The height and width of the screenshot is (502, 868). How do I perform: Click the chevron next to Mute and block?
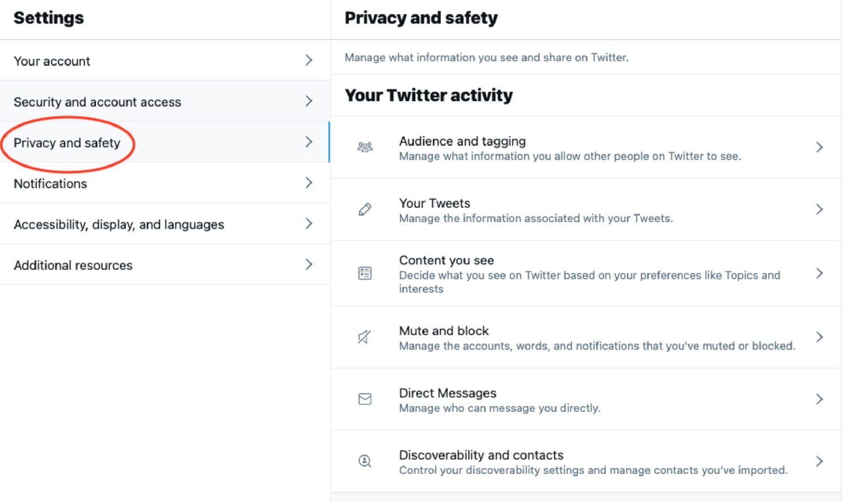pyautogui.click(x=819, y=337)
